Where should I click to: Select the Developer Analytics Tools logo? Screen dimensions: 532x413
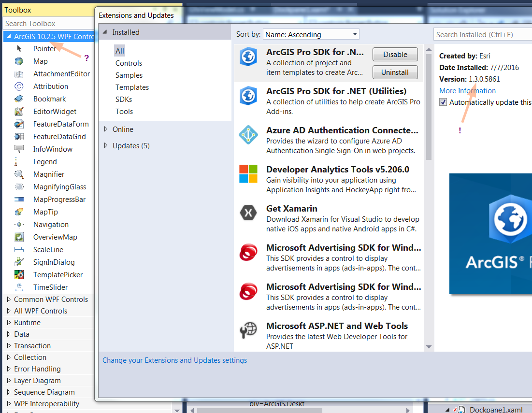[248, 174]
